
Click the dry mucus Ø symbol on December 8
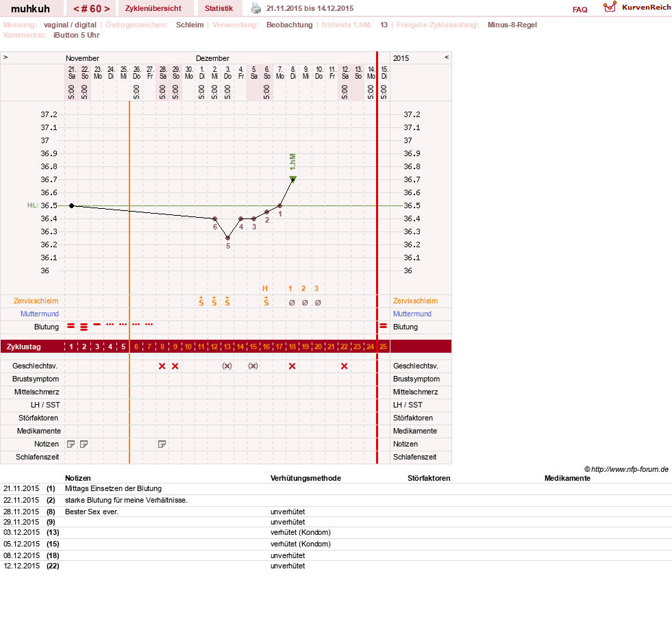coord(292,303)
